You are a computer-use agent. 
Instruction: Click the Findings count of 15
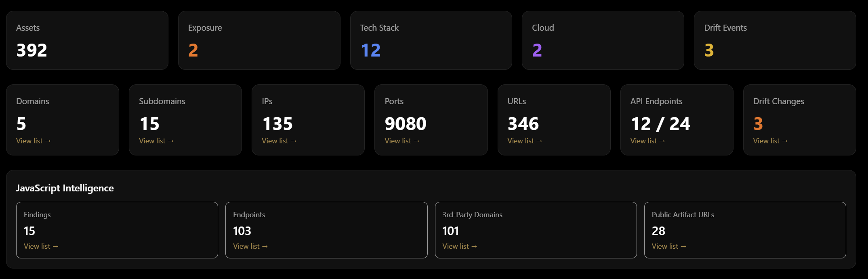point(29,231)
